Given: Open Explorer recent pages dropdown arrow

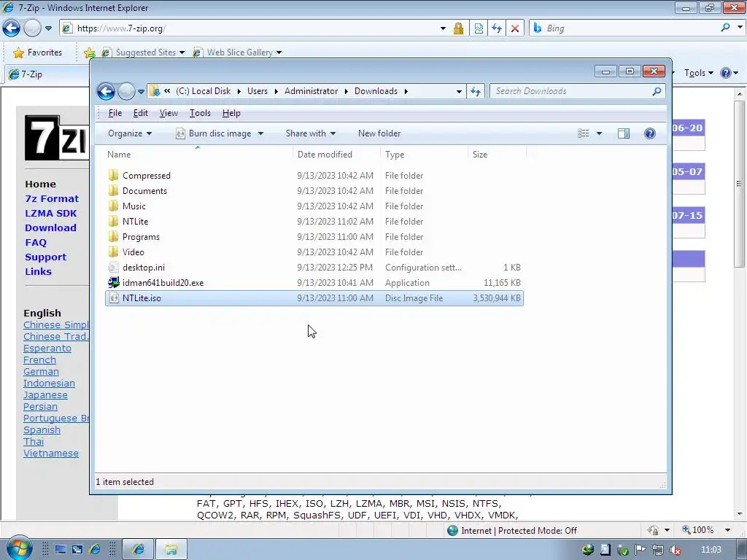Looking at the screenshot, I should click(x=141, y=91).
